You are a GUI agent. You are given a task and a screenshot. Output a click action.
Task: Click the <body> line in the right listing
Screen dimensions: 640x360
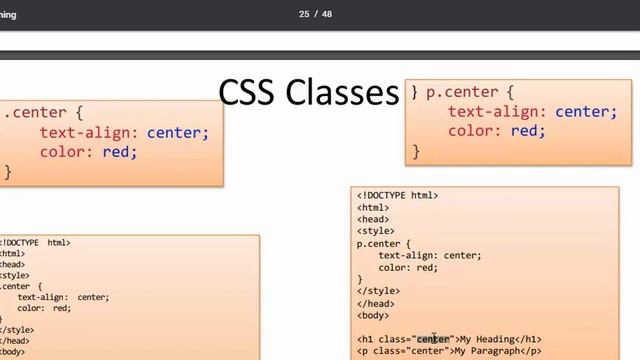[x=373, y=316]
